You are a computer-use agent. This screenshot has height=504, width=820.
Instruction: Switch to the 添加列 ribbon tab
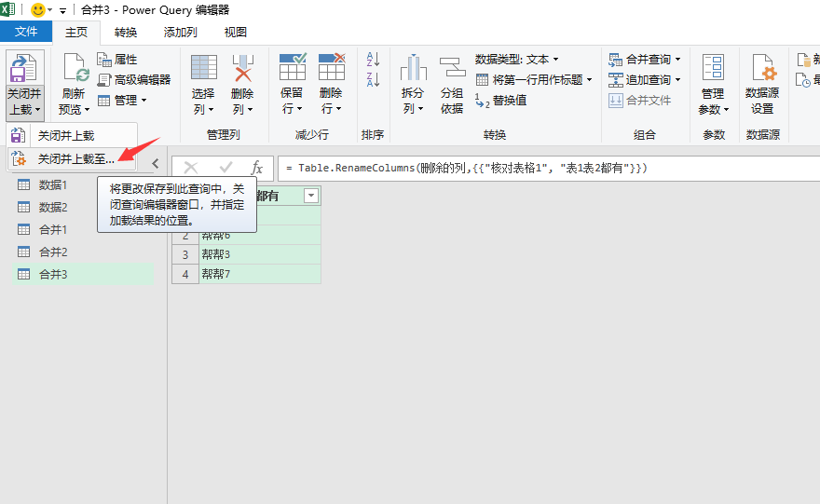181,33
